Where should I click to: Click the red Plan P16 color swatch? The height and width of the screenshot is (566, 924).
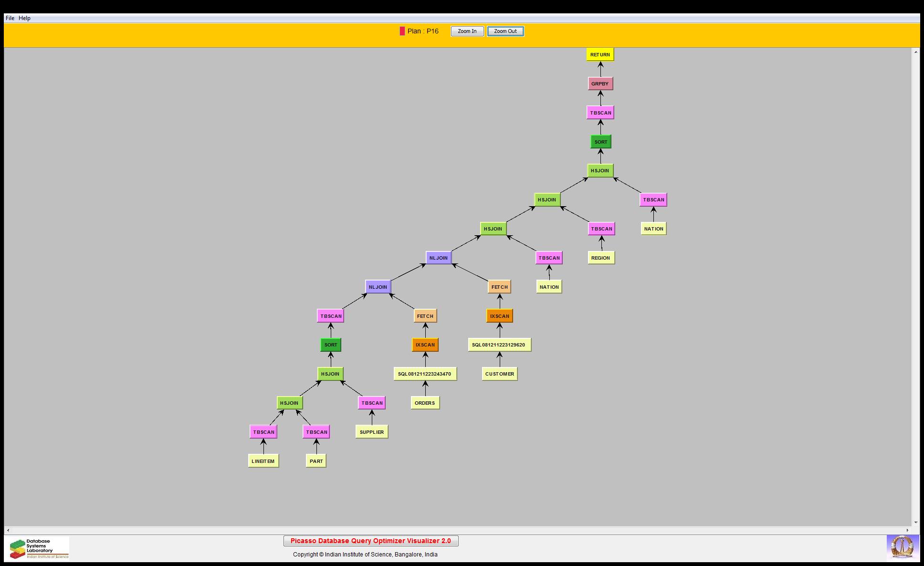tap(402, 31)
